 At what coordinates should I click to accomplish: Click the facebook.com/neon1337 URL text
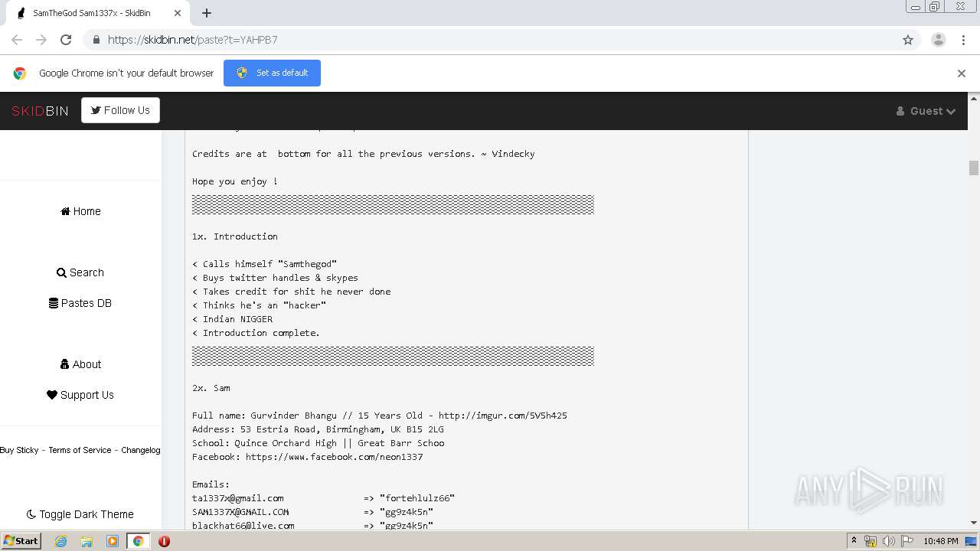tap(335, 457)
